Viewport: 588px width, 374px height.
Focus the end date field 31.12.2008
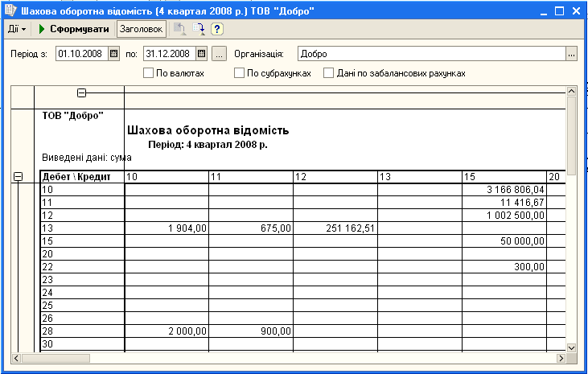tap(170, 54)
